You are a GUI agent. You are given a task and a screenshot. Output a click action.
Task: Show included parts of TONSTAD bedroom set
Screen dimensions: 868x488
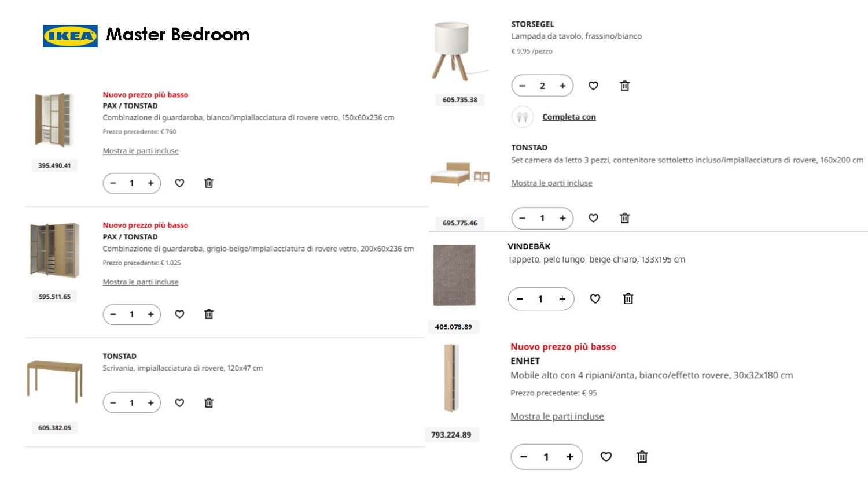[551, 183]
